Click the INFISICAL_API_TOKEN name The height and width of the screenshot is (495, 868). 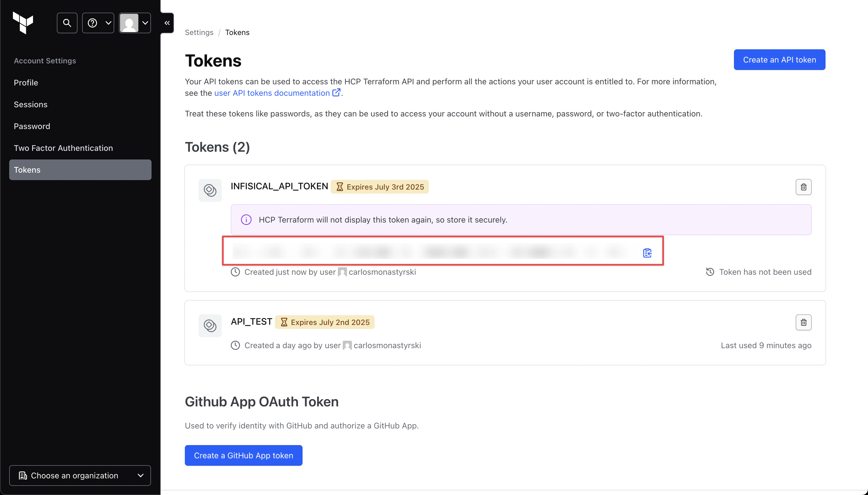click(x=279, y=186)
